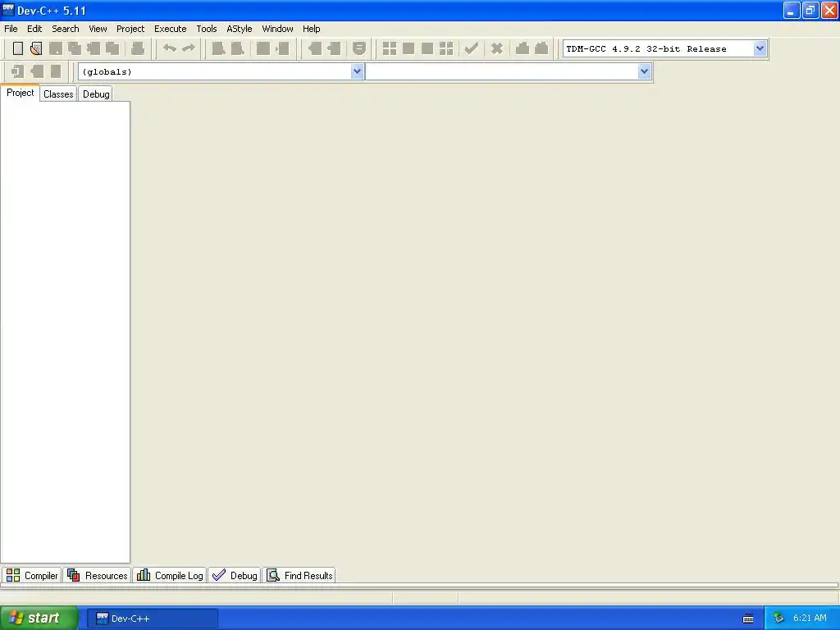Open the Find Results bottom tab
The height and width of the screenshot is (630, 840).
(299, 575)
